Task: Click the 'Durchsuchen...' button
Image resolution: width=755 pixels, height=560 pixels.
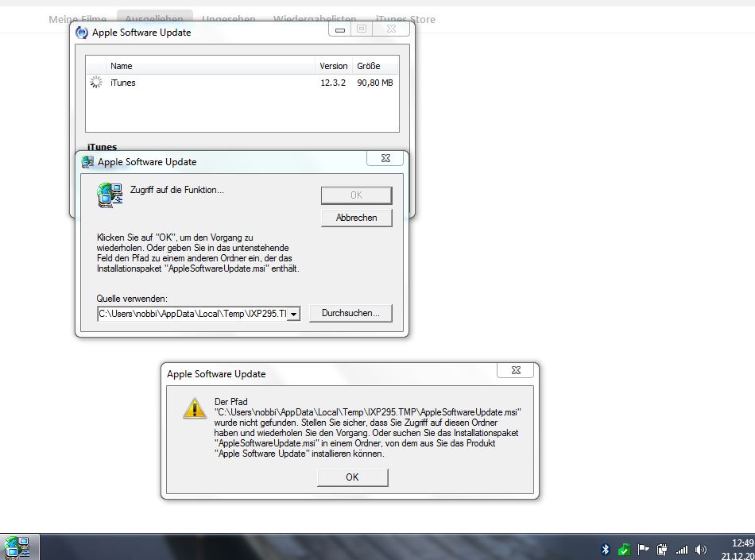Action: click(x=350, y=313)
